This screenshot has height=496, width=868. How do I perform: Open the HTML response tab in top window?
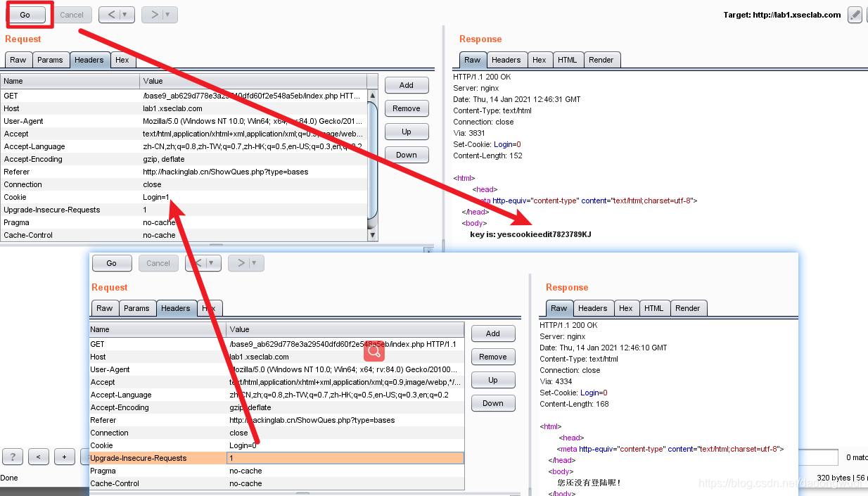568,60
